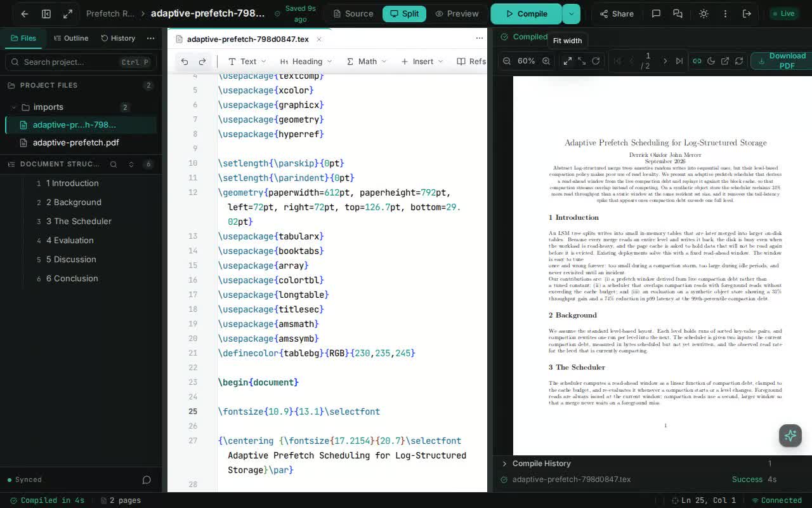Jump to last PDF page

pos(679,61)
